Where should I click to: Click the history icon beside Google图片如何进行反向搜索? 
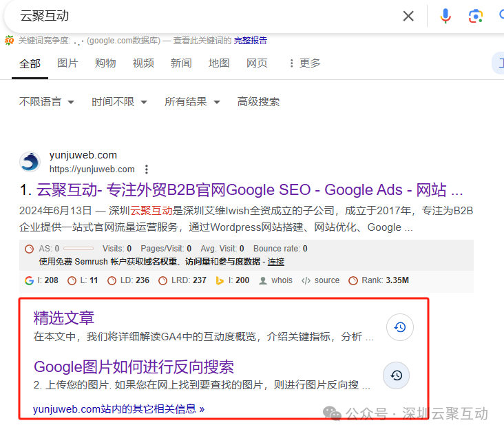397,375
